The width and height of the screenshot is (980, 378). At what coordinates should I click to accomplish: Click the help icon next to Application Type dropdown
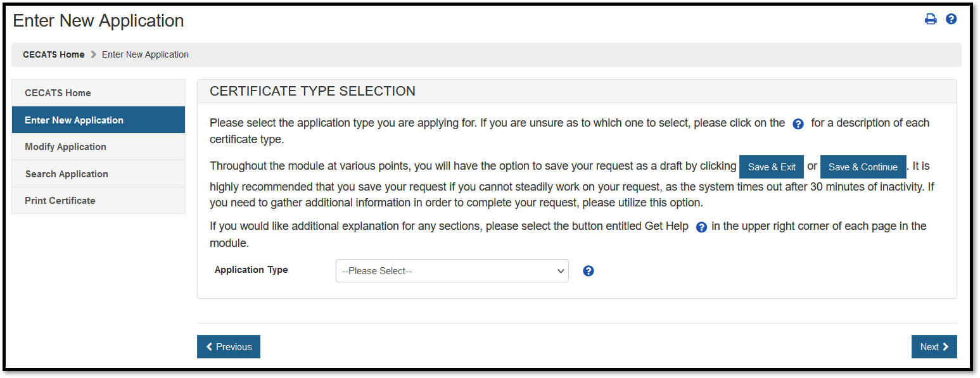[589, 271]
